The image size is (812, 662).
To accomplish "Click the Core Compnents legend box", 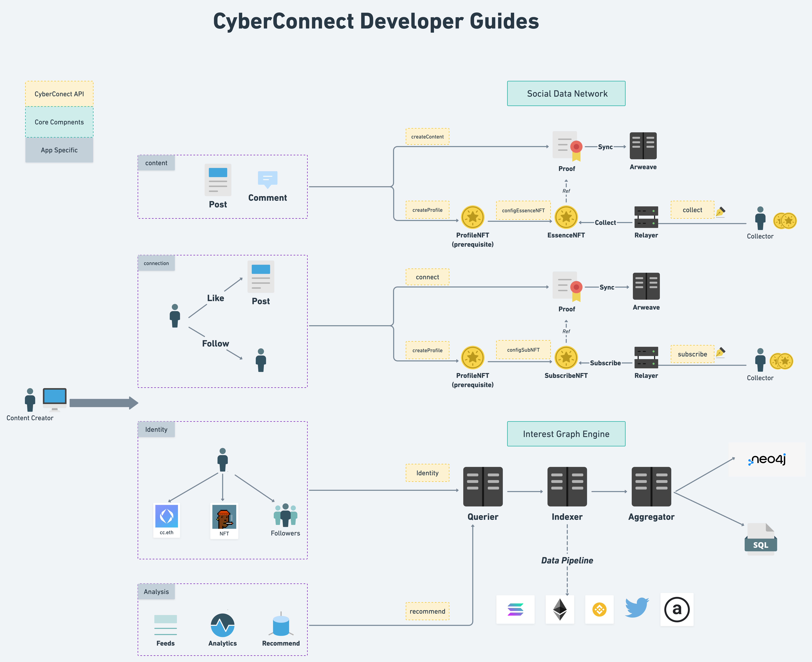I will click(x=59, y=122).
